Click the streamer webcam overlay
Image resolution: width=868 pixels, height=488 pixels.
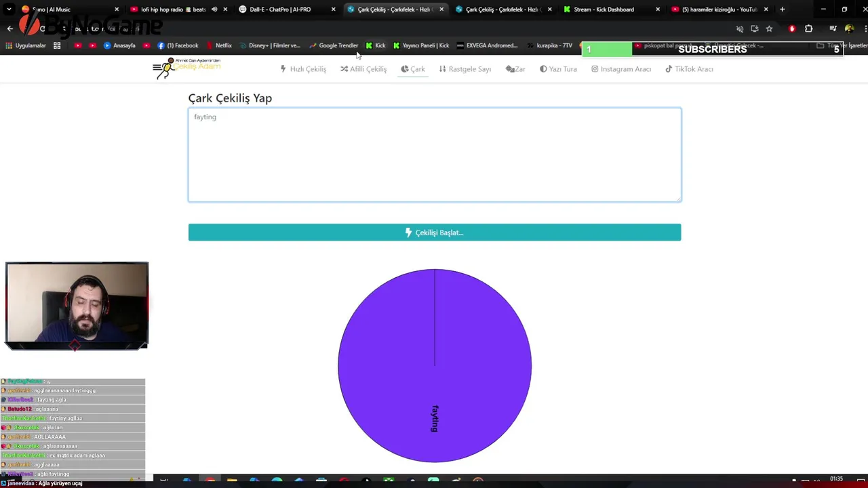click(77, 306)
